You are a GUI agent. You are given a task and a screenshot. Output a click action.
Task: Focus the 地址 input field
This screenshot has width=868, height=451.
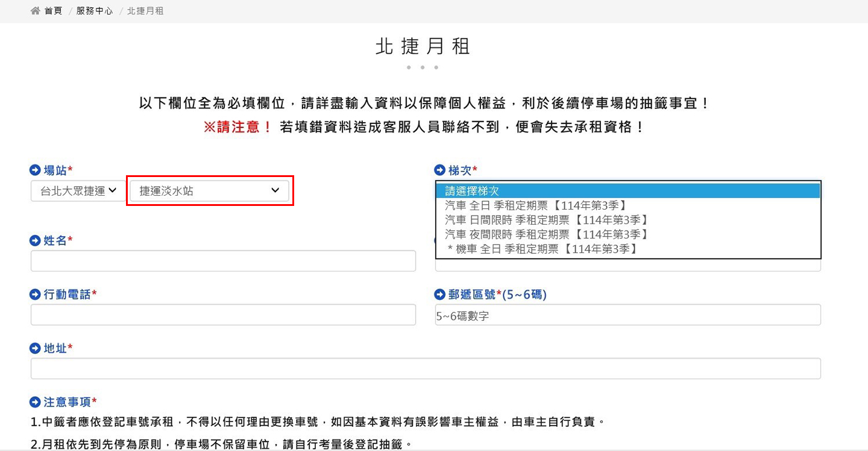click(x=426, y=369)
